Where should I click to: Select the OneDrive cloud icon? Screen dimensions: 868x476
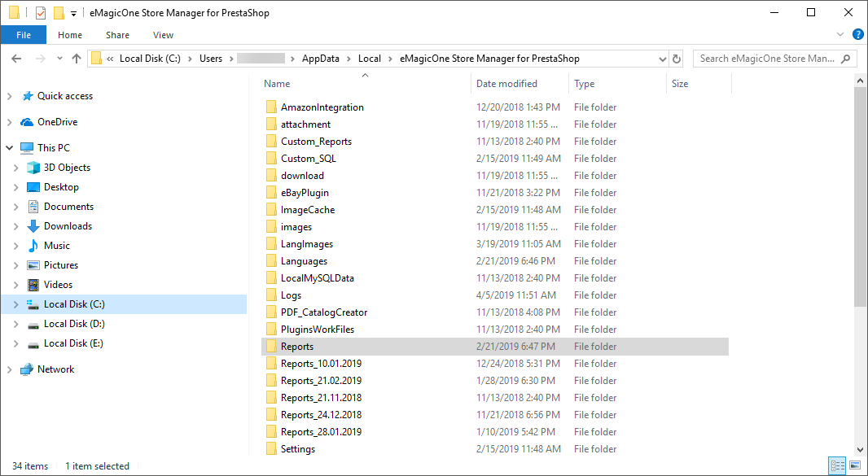(27, 122)
